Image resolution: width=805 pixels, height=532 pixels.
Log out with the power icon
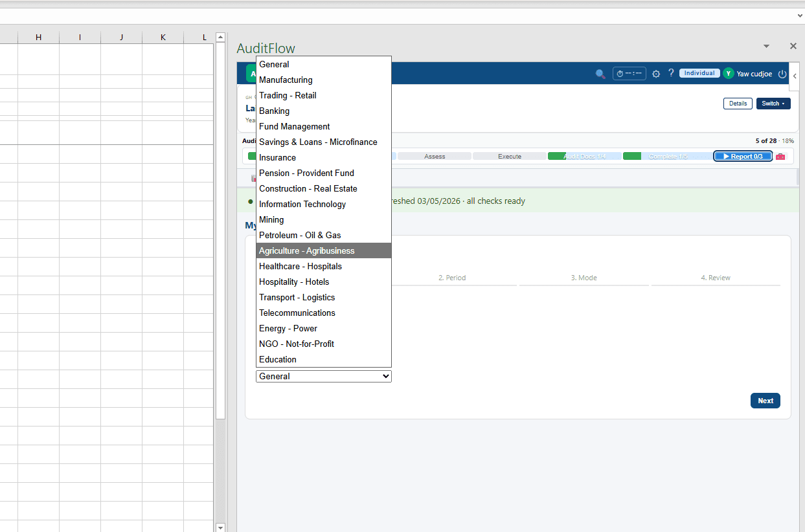[782, 74]
